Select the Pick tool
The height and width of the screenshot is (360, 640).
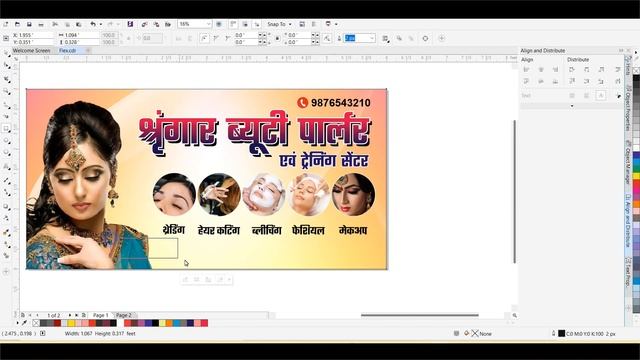6,53
